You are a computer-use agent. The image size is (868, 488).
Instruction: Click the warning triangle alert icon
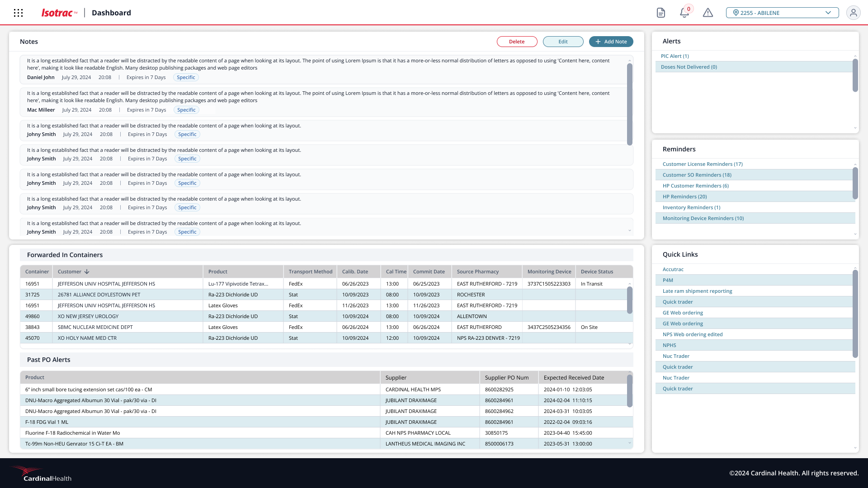708,13
